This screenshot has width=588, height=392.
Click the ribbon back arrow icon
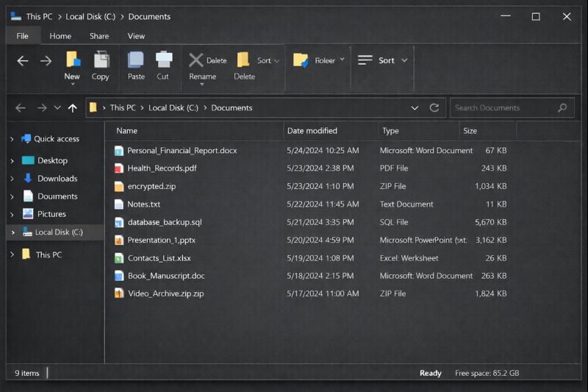point(23,61)
